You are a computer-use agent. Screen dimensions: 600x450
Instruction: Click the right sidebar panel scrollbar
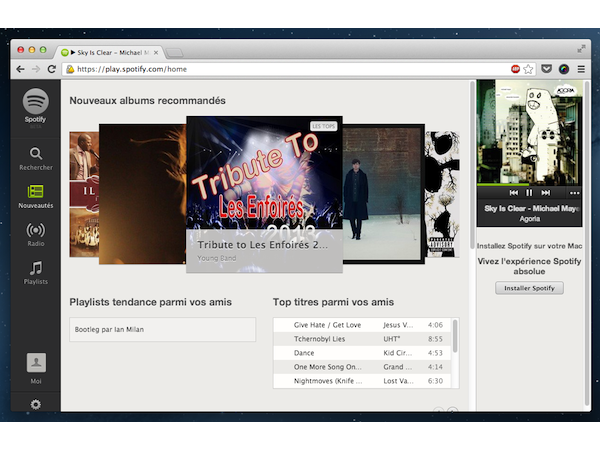587,243
